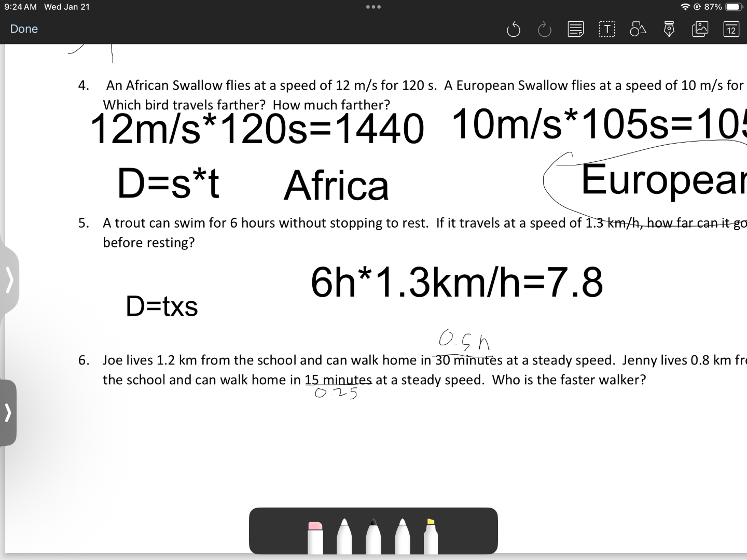The width and height of the screenshot is (747, 560).
Task: Tap the "6h*1.3km/h=7.8" text box
Action: pos(457,282)
